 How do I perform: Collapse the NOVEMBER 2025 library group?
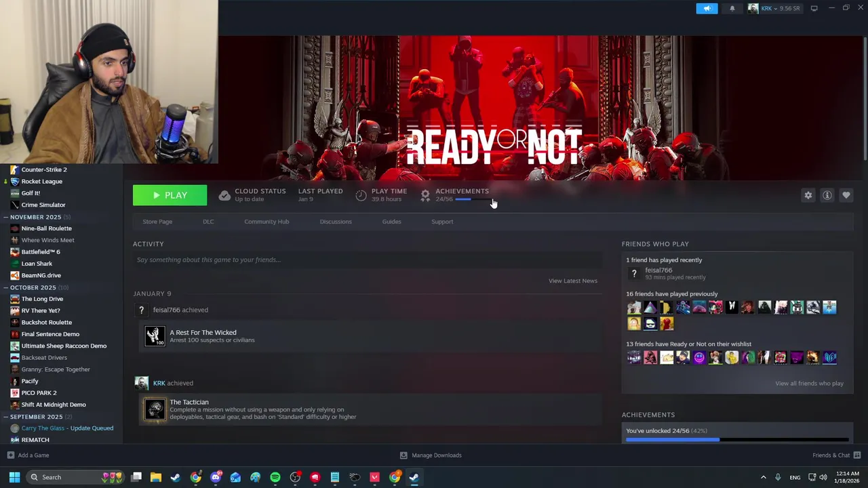pos(5,217)
